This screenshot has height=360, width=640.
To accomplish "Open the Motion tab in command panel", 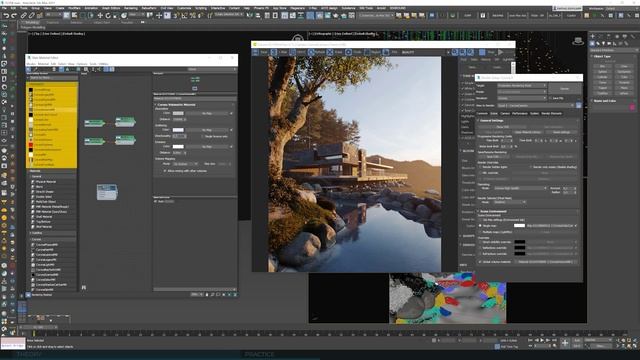I will [616, 36].
